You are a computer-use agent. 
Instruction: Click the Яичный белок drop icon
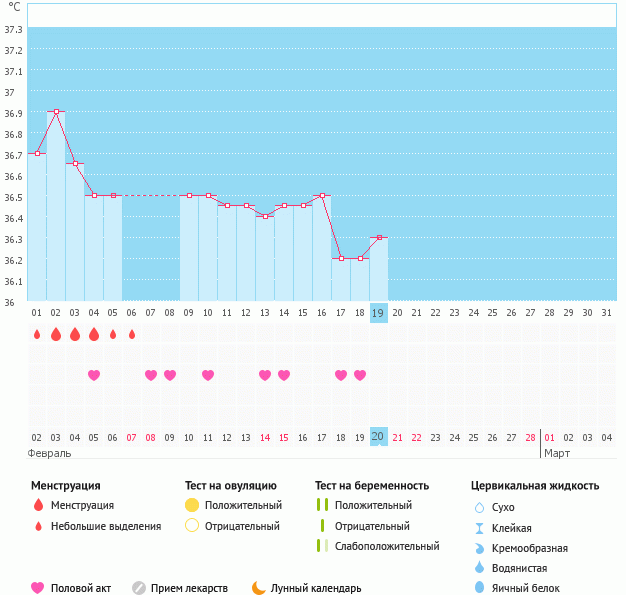pyautogui.click(x=479, y=588)
